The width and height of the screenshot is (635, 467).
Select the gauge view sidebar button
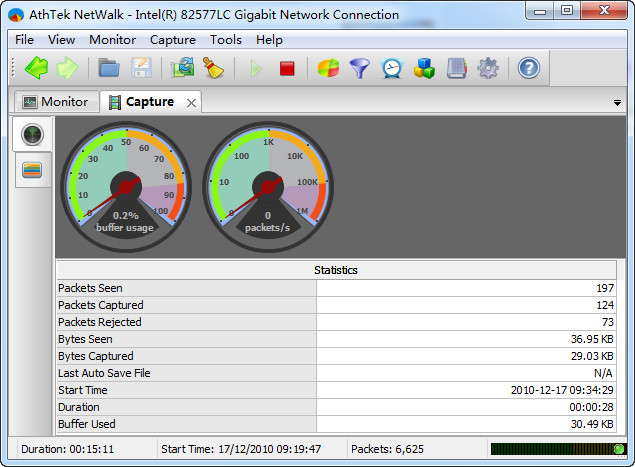pyautogui.click(x=33, y=135)
